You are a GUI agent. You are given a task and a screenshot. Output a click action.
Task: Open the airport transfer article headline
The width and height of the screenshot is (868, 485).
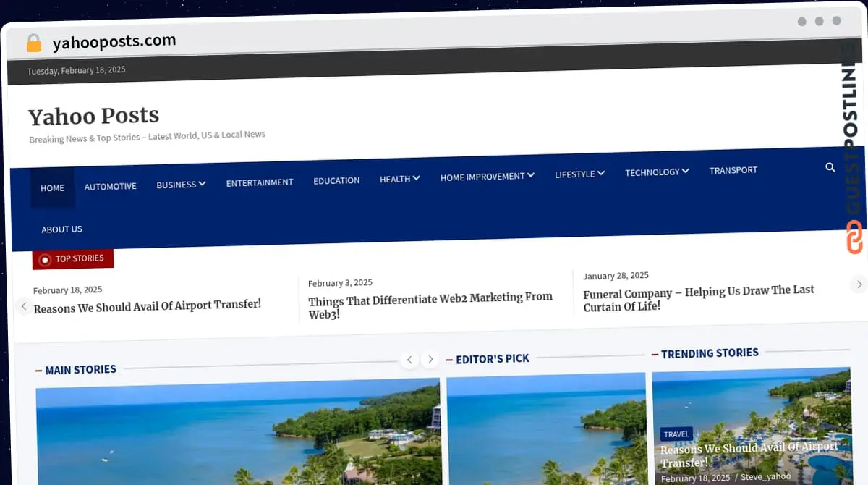tap(147, 305)
